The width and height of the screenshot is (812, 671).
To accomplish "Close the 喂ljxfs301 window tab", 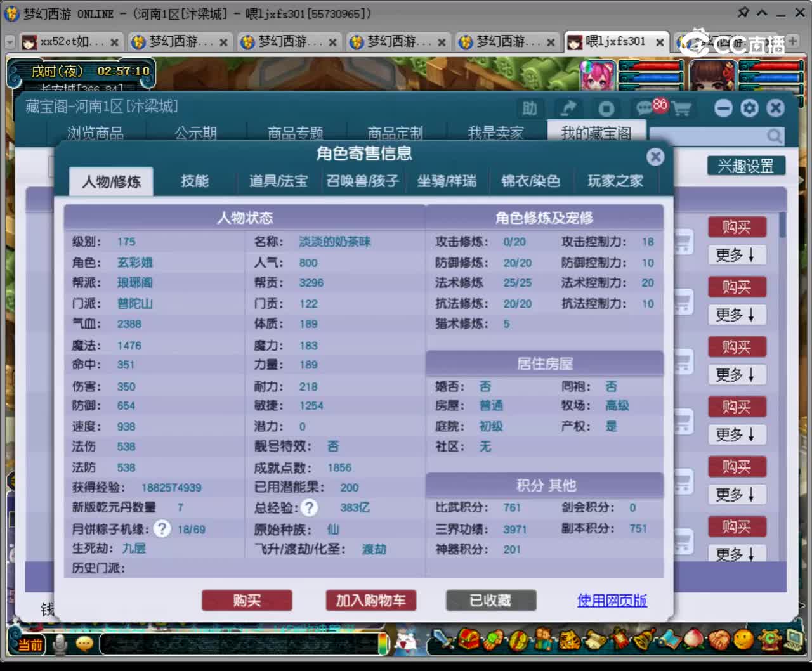I will (660, 42).
